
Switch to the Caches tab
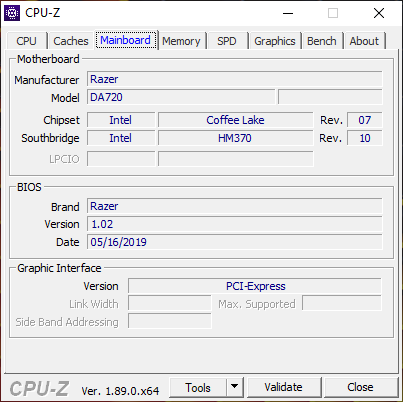pos(71,41)
